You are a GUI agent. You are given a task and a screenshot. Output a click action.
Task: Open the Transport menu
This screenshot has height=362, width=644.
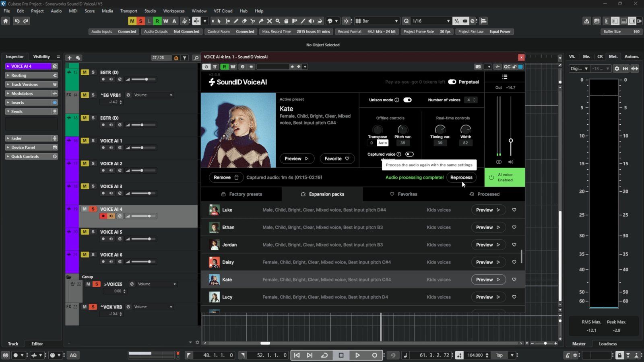coord(129,11)
